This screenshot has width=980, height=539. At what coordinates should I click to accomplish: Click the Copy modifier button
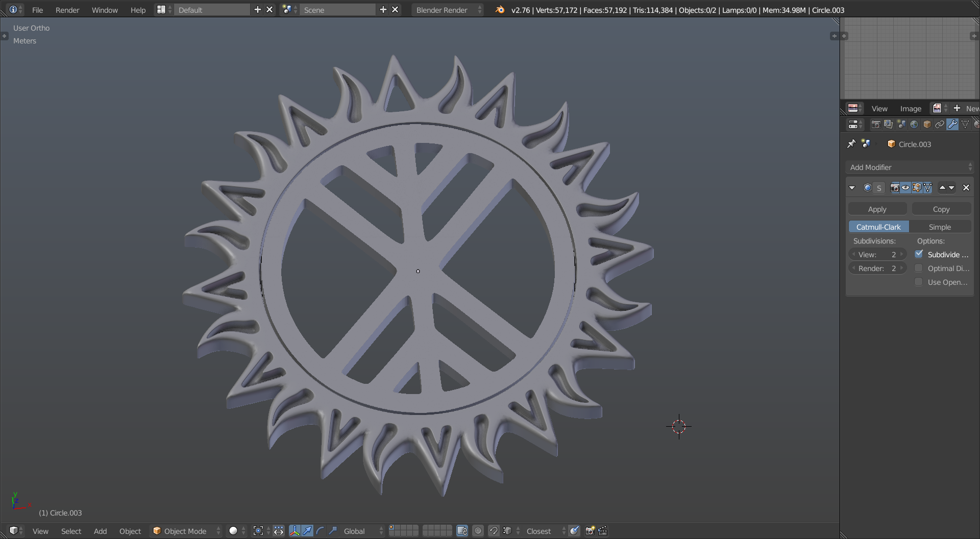[941, 209]
